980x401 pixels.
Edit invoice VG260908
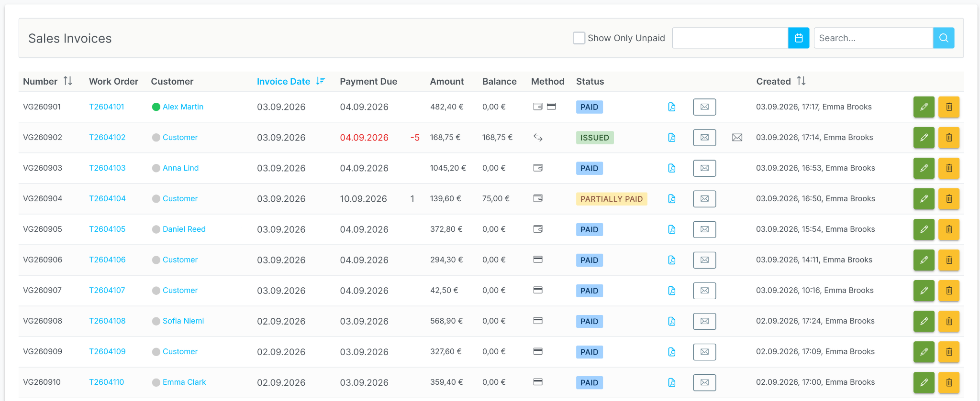[924, 321]
